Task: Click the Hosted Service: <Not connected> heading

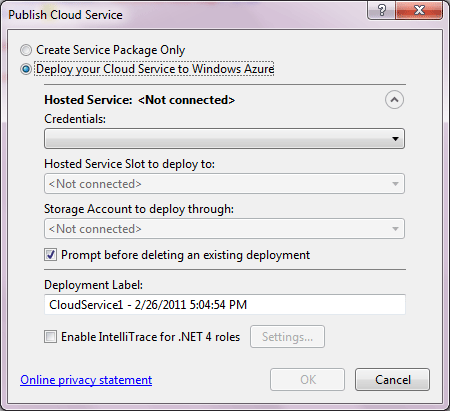Action: coord(140,100)
